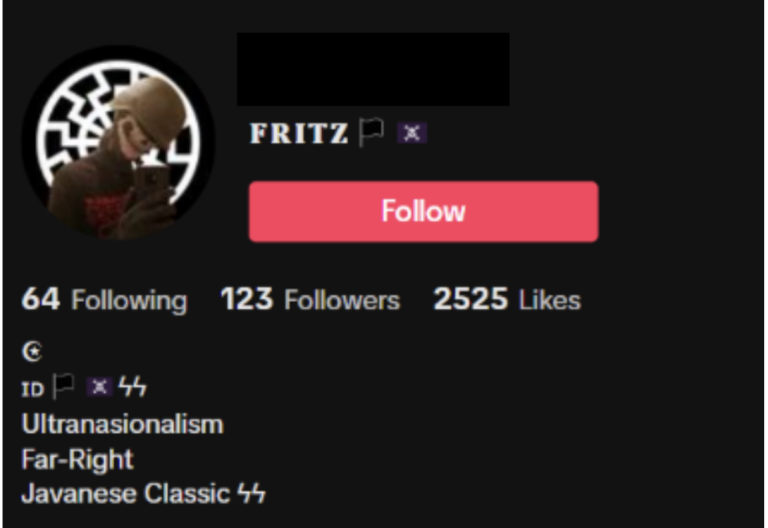Click the purple square emoji beside FRITZ
Screen dimensions: 768x528
(412, 133)
